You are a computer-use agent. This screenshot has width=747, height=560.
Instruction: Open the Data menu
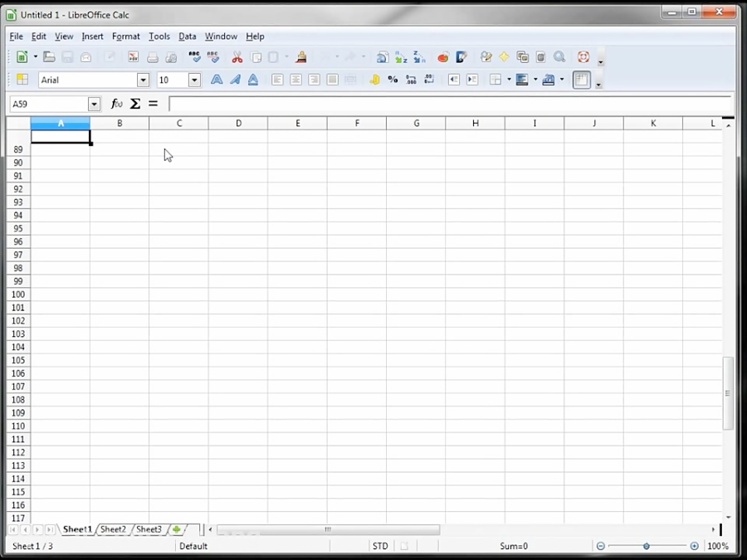(x=187, y=36)
